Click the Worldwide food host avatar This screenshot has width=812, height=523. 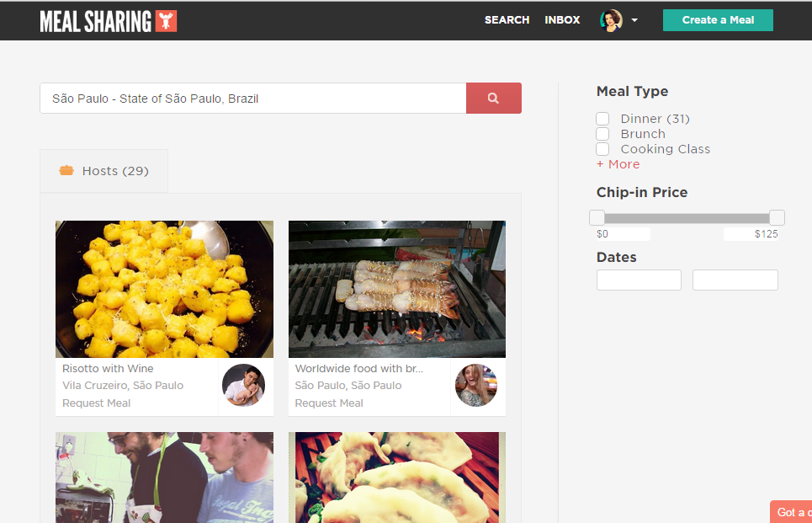click(x=476, y=385)
